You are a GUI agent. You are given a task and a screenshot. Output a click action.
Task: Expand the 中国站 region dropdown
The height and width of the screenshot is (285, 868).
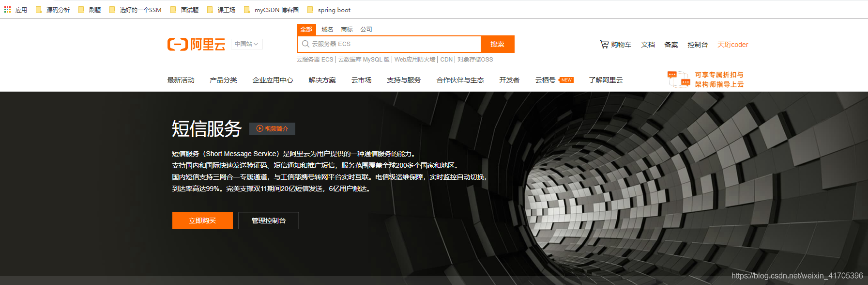tap(246, 44)
